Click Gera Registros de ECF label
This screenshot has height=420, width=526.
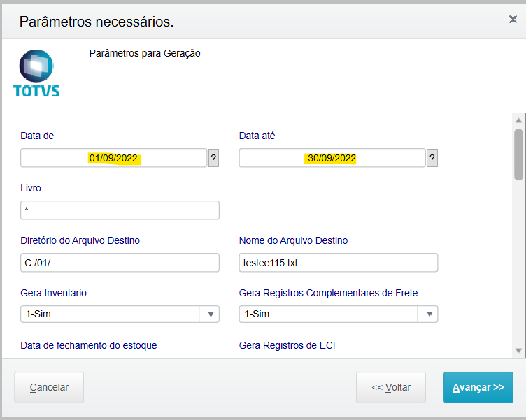click(x=288, y=345)
